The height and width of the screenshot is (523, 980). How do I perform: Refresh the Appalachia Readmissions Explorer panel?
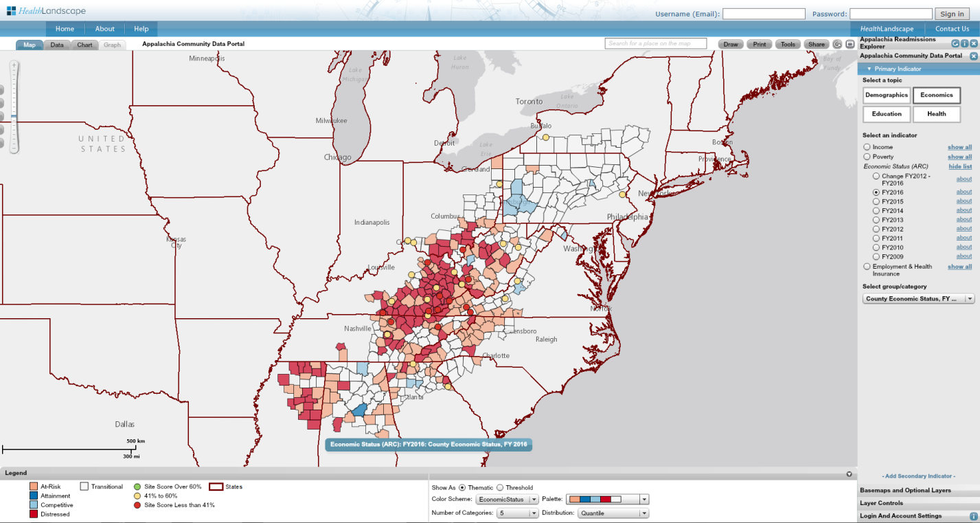coord(955,43)
